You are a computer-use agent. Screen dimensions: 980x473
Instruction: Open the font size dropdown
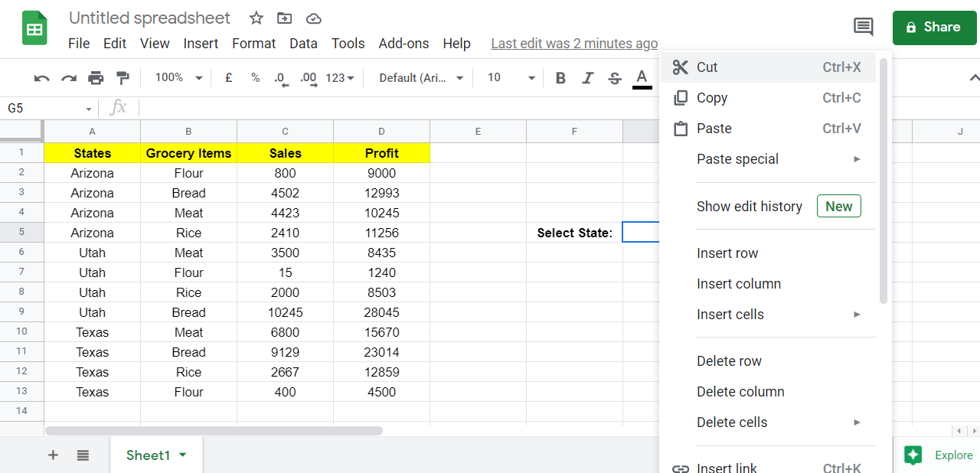click(x=508, y=77)
